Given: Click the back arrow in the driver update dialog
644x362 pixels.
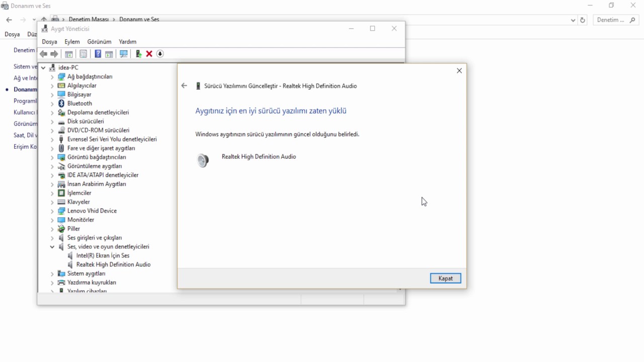Looking at the screenshot, I should click(x=184, y=85).
